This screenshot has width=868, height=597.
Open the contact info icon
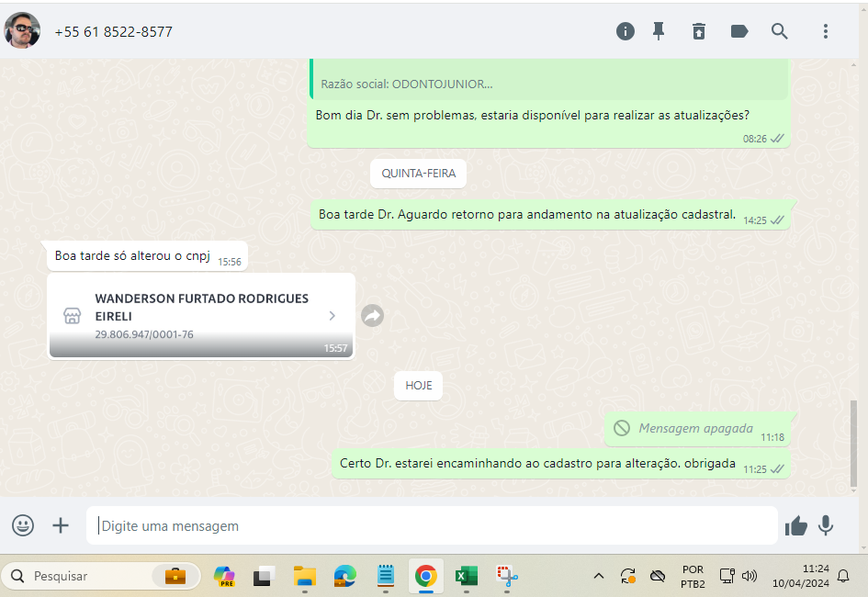(626, 31)
